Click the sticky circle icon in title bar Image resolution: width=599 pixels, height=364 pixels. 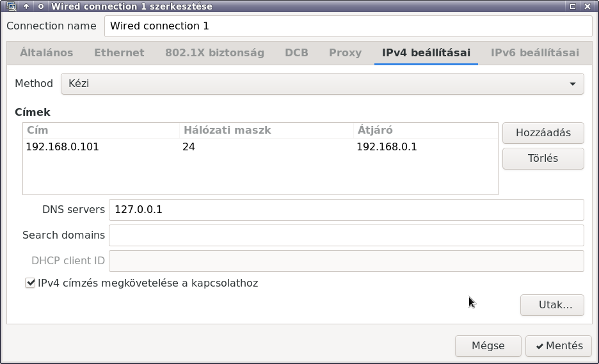(41, 6)
